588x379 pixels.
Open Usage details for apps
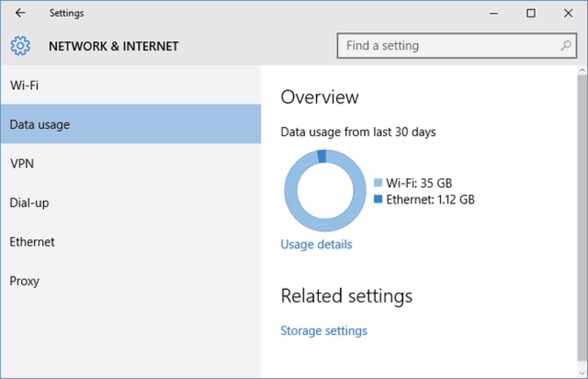click(x=316, y=244)
